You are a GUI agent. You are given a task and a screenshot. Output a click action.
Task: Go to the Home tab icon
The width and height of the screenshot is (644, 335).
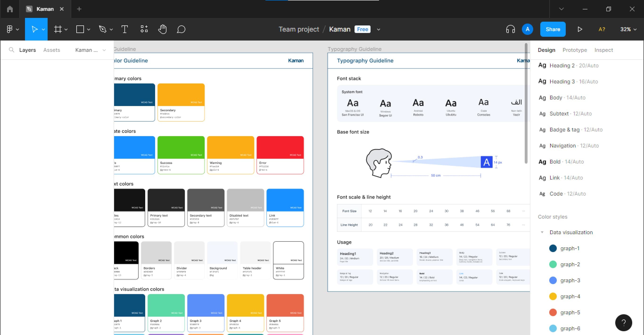pos(10,9)
